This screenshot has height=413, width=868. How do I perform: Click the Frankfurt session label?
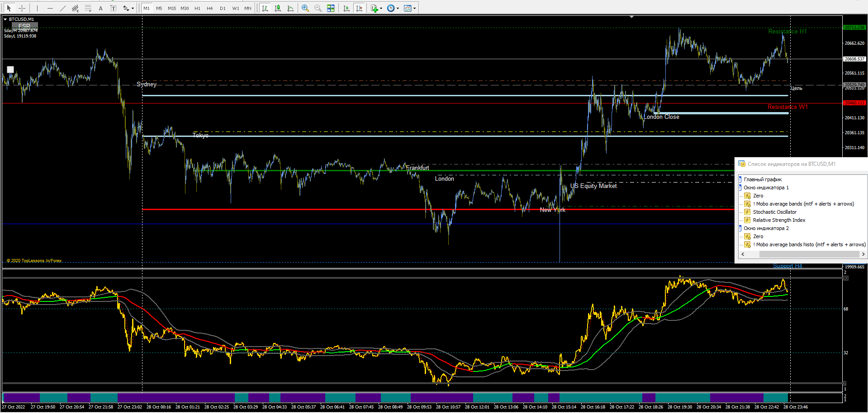click(x=417, y=168)
